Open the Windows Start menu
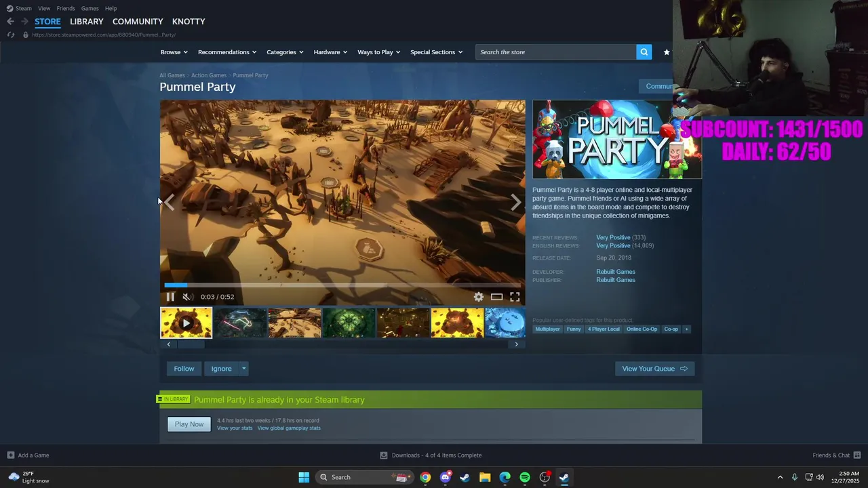868x488 pixels. pyautogui.click(x=304, y=477)
